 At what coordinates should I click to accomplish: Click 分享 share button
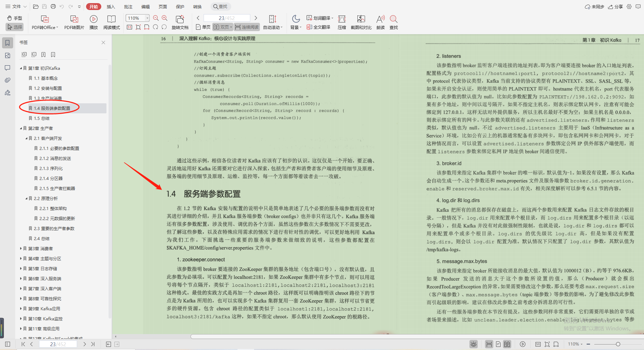tap(616, 7)
